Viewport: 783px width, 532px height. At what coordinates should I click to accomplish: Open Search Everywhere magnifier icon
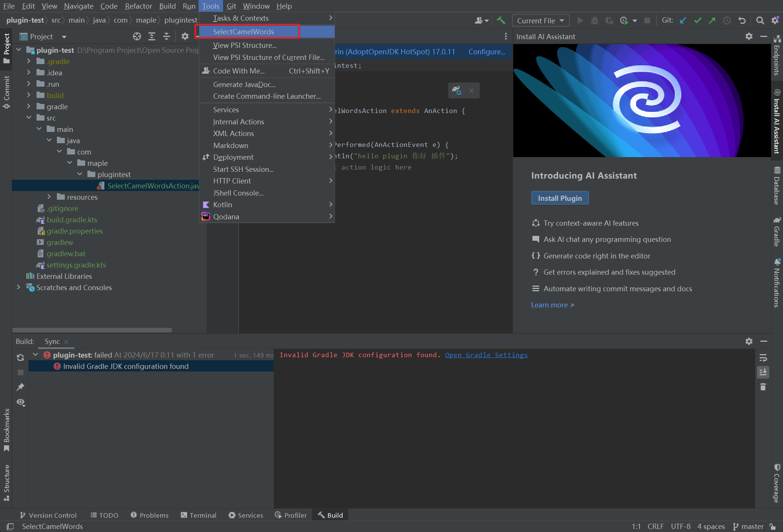[x=760, y=21]
